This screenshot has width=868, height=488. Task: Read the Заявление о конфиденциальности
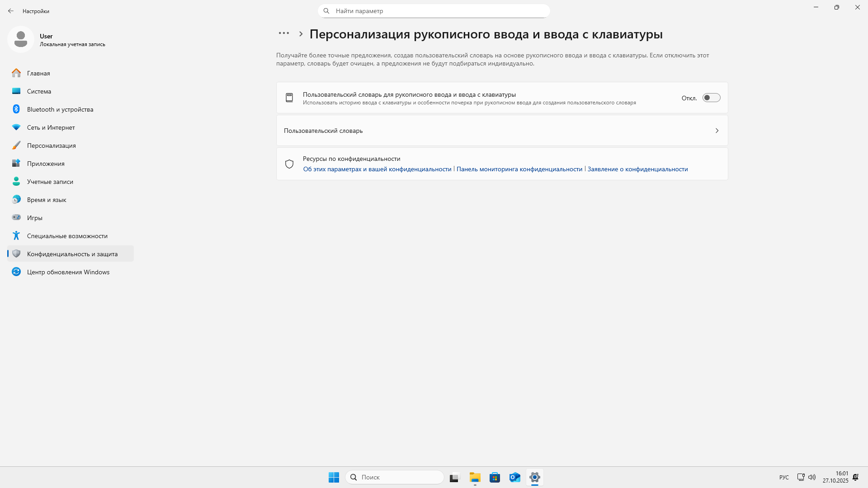coord(637,169)
